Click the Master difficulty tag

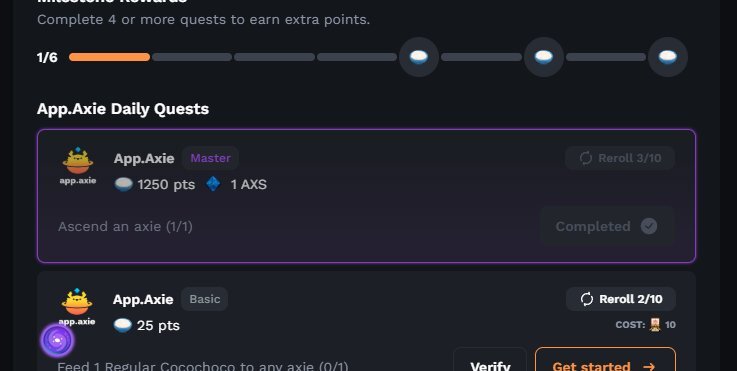pos(210,158)
